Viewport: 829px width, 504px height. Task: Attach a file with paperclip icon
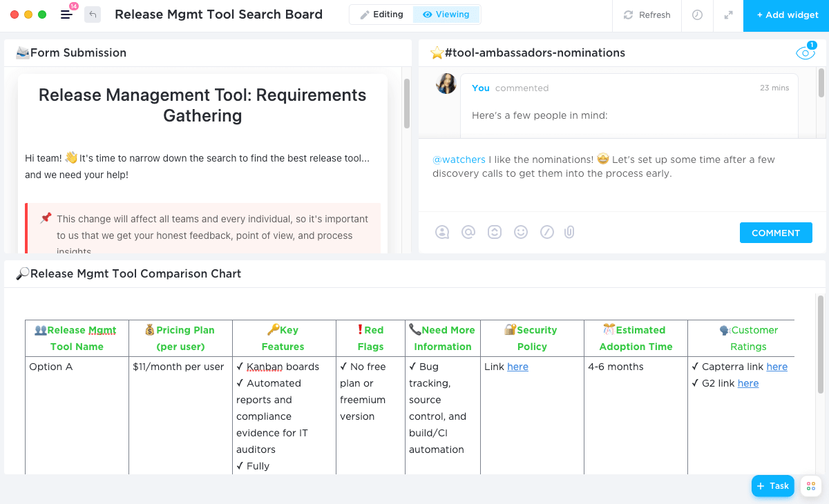pos(569,233)
